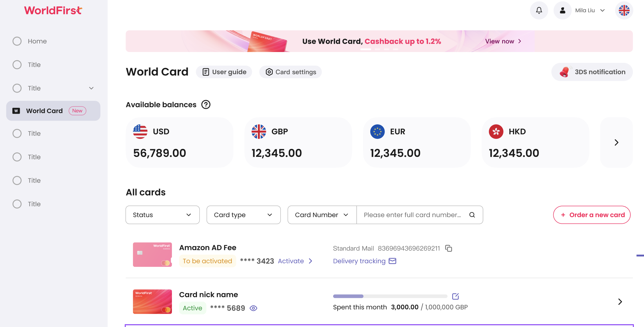This screenshot has width=644, height=327.
Task: Click the search magnifier icon
Action: click(x=472, y=215)
